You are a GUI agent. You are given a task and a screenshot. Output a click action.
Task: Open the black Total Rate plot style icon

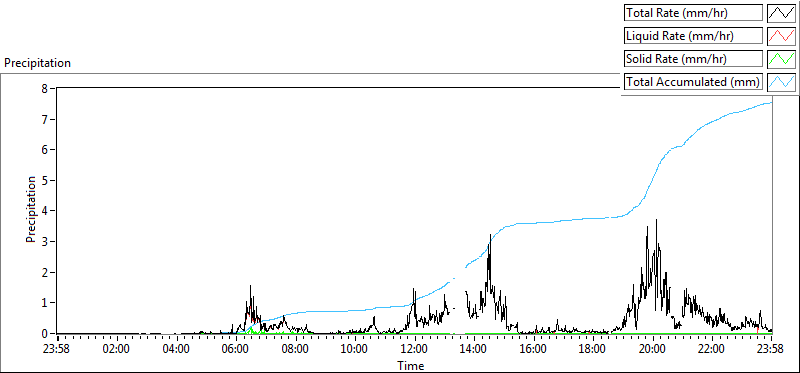(782, 13)
